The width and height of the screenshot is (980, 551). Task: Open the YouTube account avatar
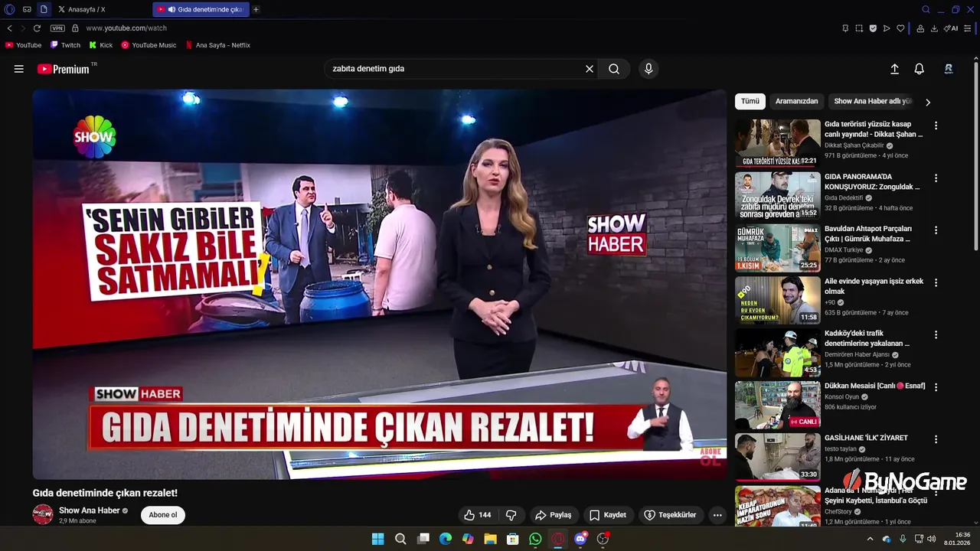point(949,69)
